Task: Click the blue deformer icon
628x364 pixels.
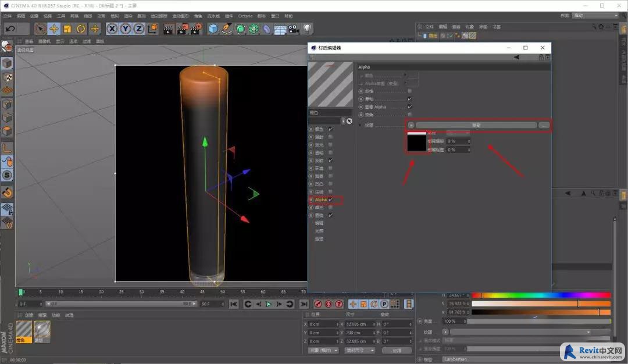Action: [x=267, y=28]
